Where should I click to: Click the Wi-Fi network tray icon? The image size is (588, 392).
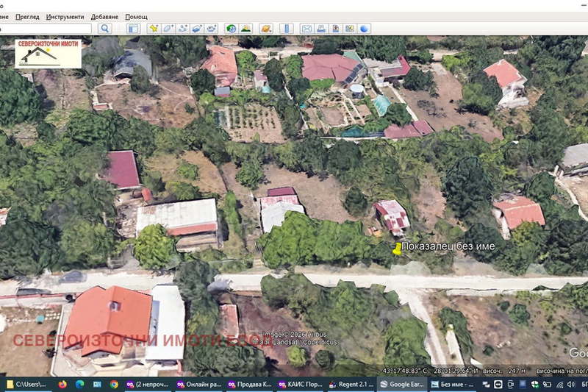pos(559,385)
